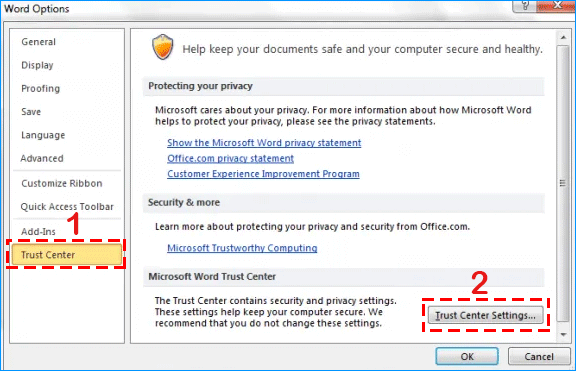Select Customize Ribbon in sidebar
The image size is (576, 371).
pos(62,183)
